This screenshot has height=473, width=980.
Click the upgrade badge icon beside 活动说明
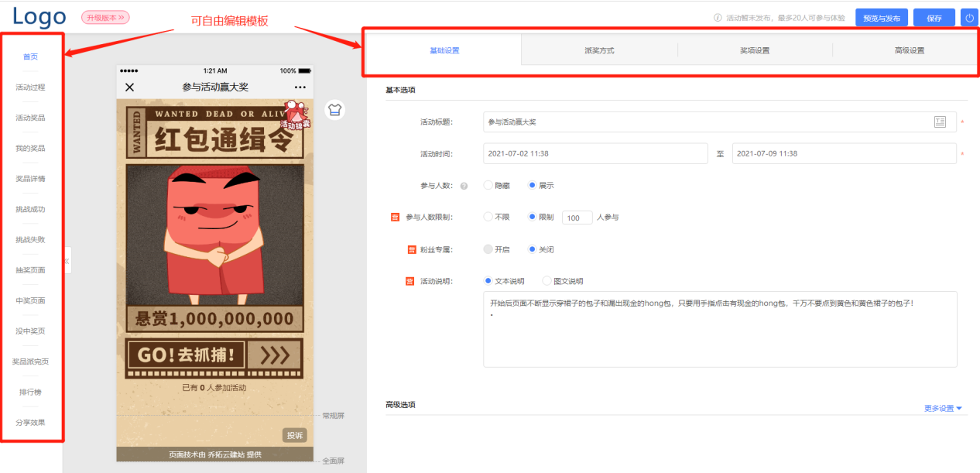click(x=409, y=280)
